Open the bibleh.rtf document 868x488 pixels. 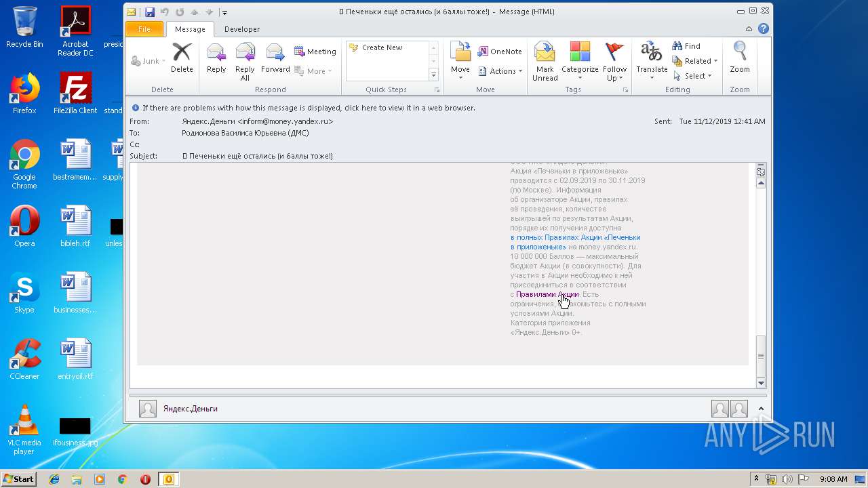[x=75, y=226]
